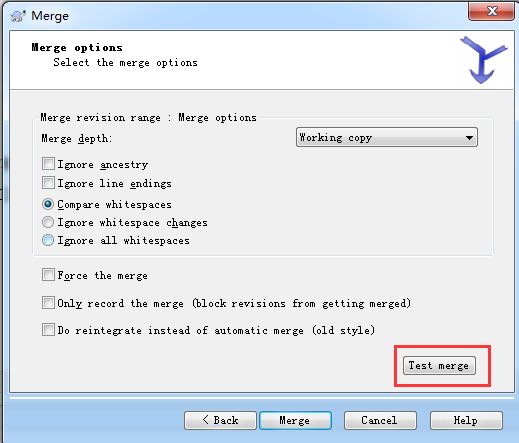Tick Do reintegrate instead of automatic merge
The image size is (519, 443).
click(48, 330)
